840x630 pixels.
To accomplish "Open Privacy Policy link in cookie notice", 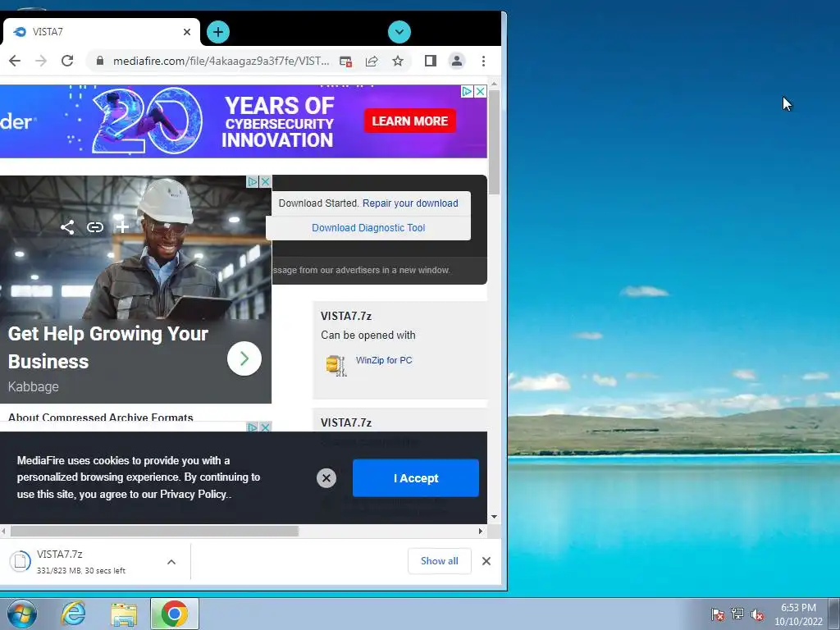I will coord(193,495).
